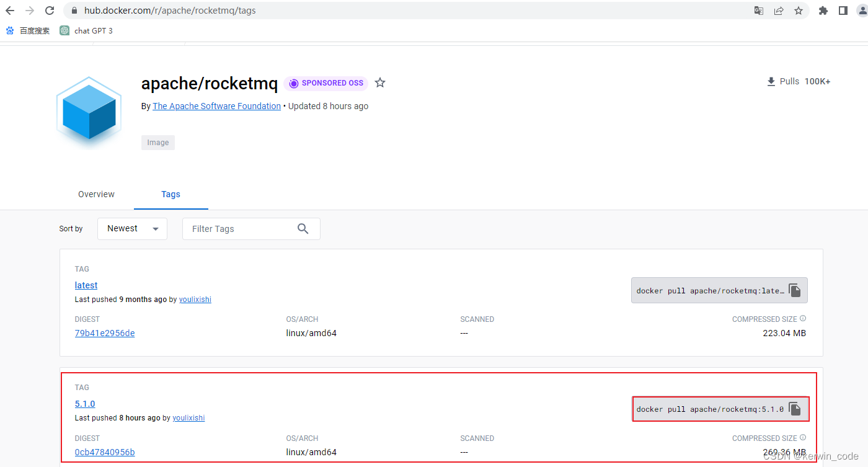Viewport: 868px width, 467px height.
Task: Open the extensions puzzle icon
Action: point(823,11)
